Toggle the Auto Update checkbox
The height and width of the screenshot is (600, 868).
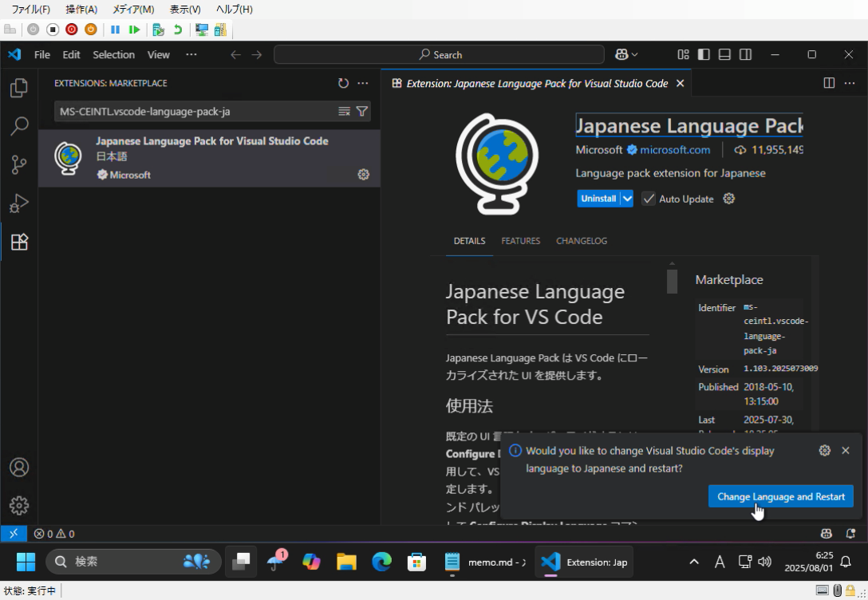[x=649, y=199]
